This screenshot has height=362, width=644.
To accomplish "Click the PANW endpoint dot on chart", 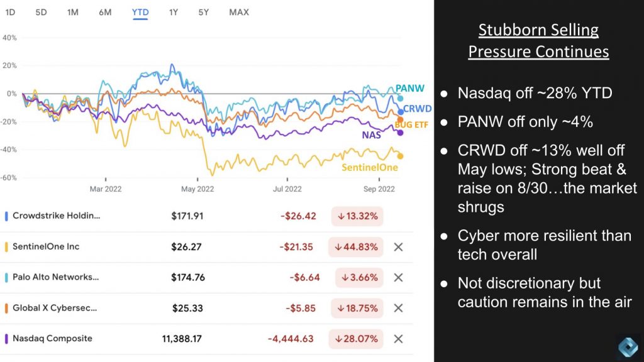I will (400, 98).
